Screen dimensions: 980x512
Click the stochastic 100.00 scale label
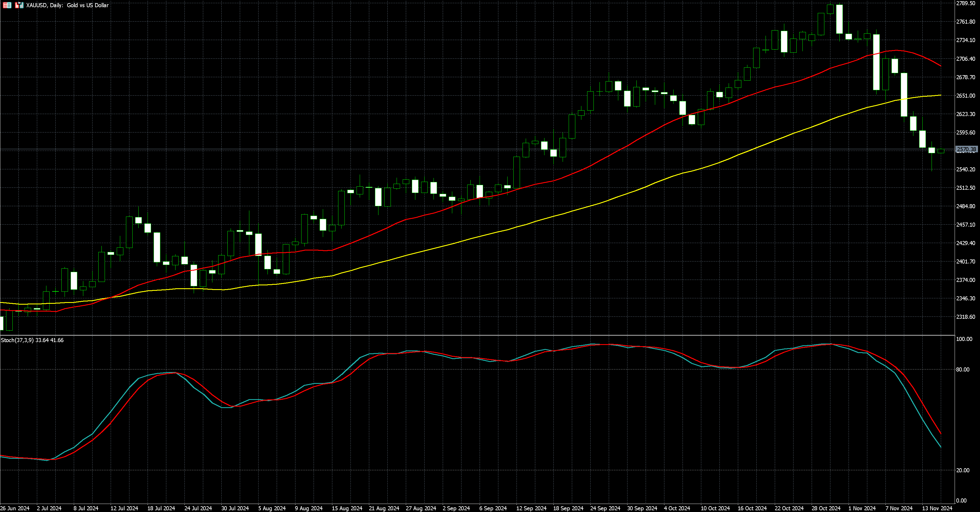(964, 339)
